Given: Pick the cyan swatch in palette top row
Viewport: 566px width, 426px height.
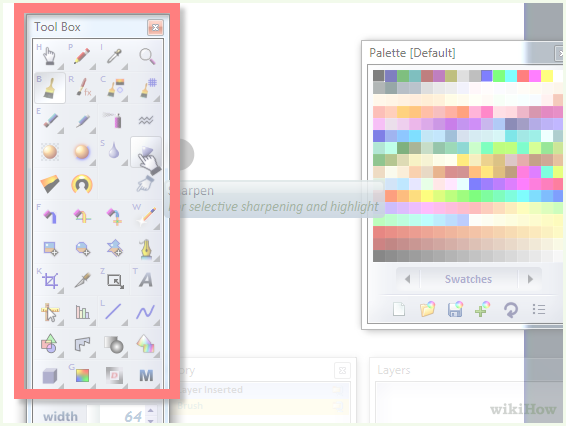Looking at the screenshot, I should [x=510, y=76].
